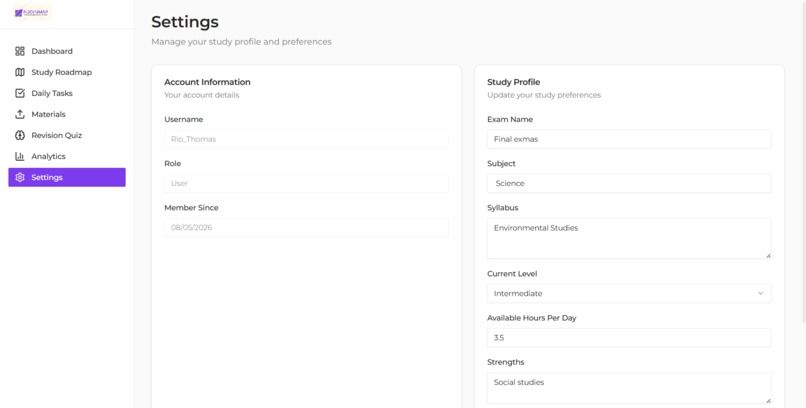
Task: Click the Subject label
Action: click(x=501, y=163)
